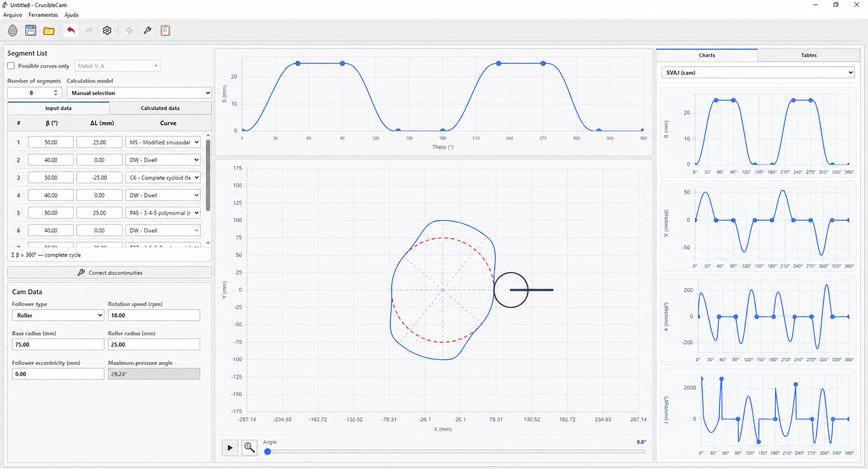Click the Base radius input field
Viewport: 868px width, 469px height.
tap(58, 344)
